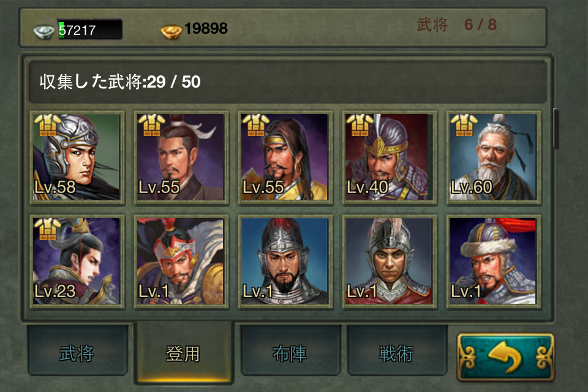The image size is (588, 392).
Task: Click the yellow back arrow button
Action: [x=505, y=358]
